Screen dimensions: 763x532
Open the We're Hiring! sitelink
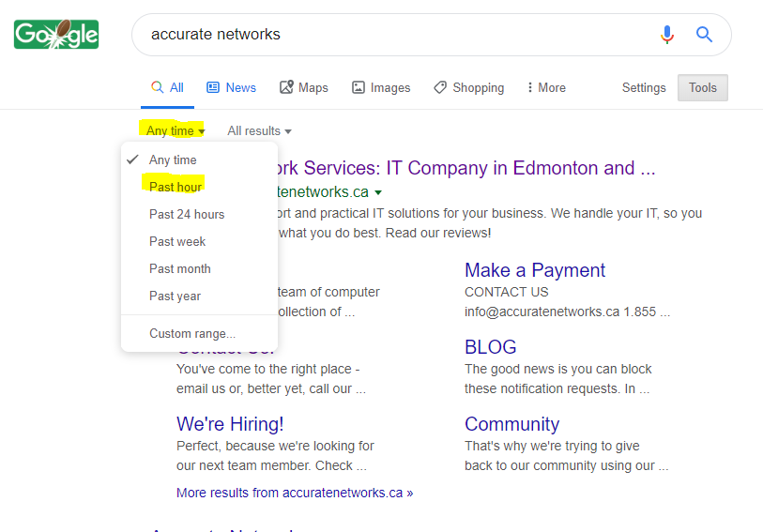pyautogui.click(x=230, y=424)
